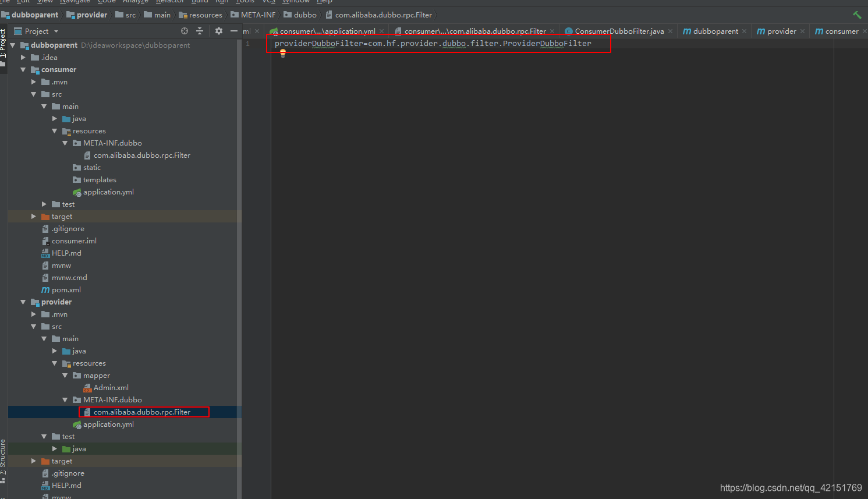Close the dubboparent editor tab
The image size is (868, 499).
744,31
